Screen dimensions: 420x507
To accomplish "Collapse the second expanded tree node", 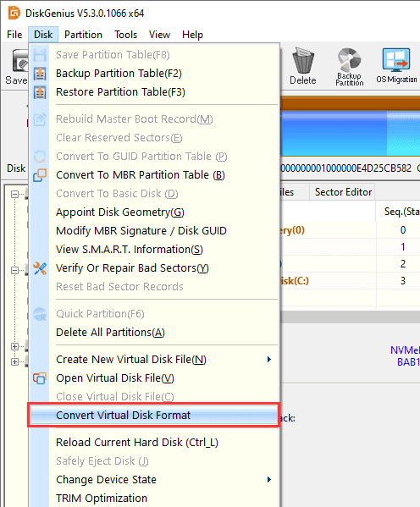I will (x=14, y=270).
